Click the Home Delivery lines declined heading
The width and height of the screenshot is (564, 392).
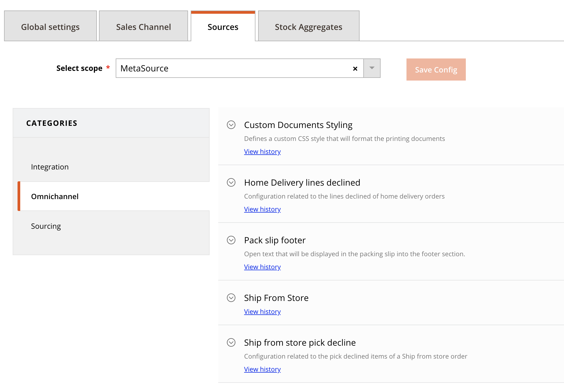tap(302, 182)
